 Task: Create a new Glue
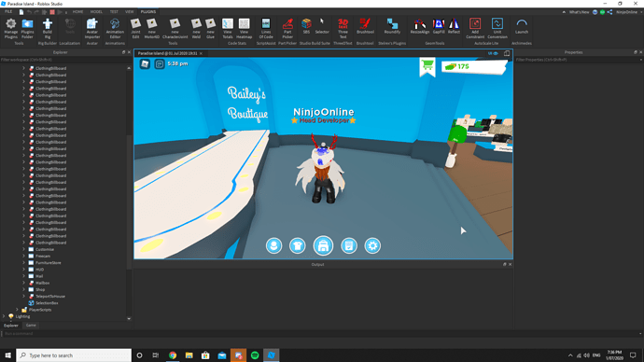pyautogui.click(x=210, y=28)
